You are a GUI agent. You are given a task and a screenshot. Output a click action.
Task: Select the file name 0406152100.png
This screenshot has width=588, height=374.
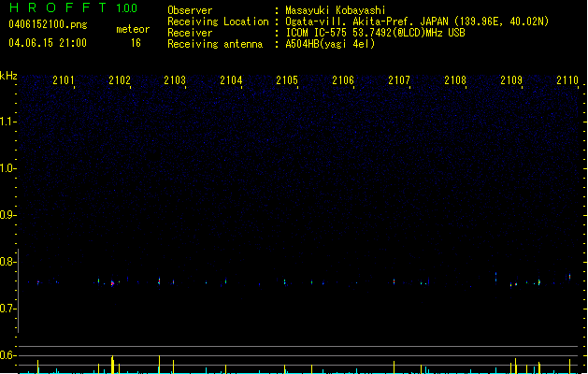pos(48,24)
